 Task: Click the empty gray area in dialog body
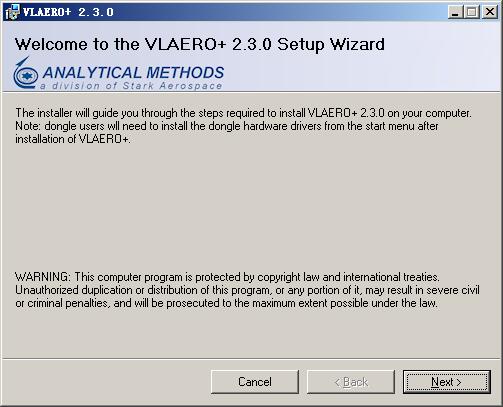click(x=251, y=207)
